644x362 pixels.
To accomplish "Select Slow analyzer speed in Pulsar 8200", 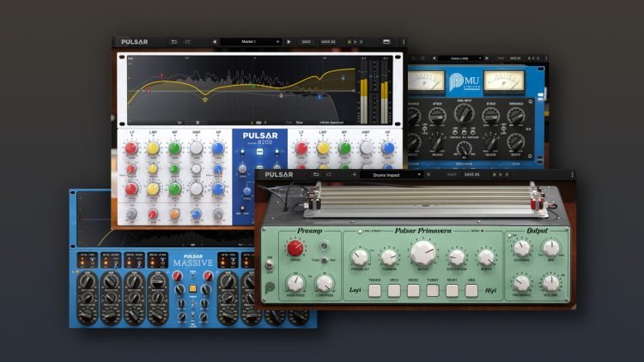I will pos(300,123).
